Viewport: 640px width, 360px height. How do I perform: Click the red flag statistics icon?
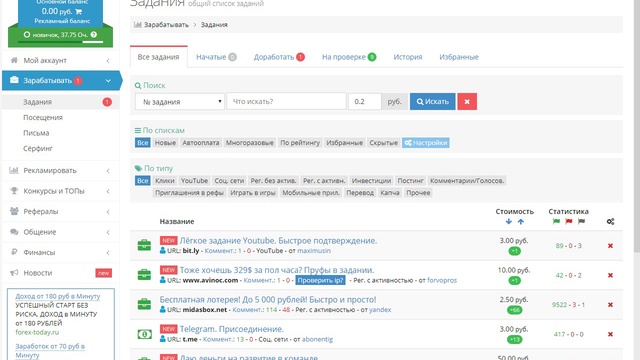point(569,222)
